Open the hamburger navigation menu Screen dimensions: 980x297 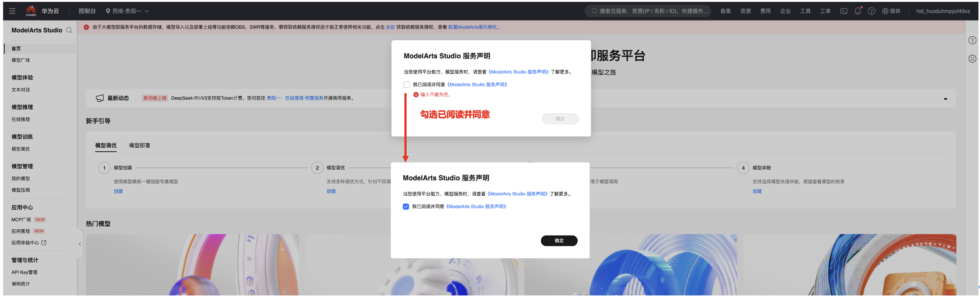[x=12, y=11]
